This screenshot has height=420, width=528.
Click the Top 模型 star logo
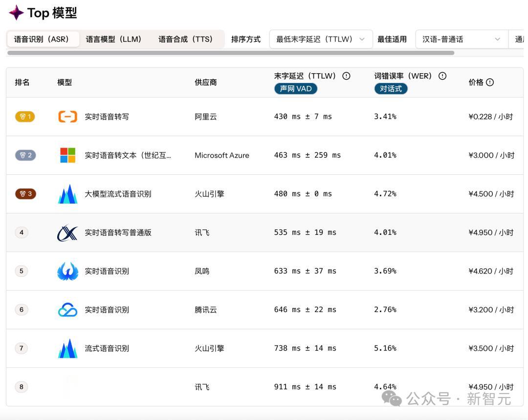tap(16, 13)
